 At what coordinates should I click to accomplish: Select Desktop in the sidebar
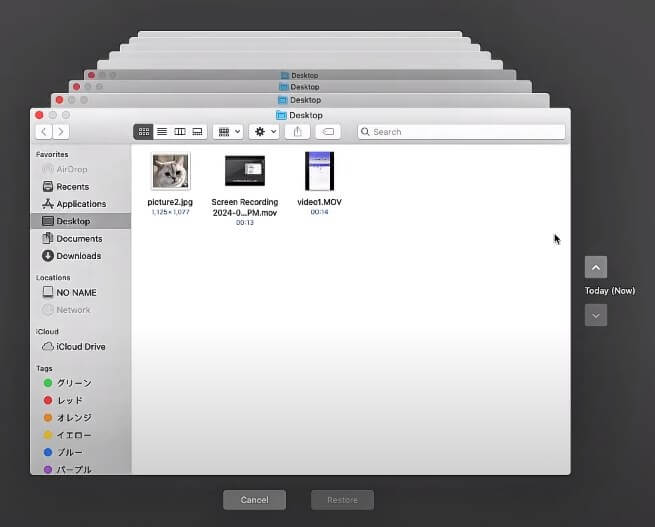point(81,221)
